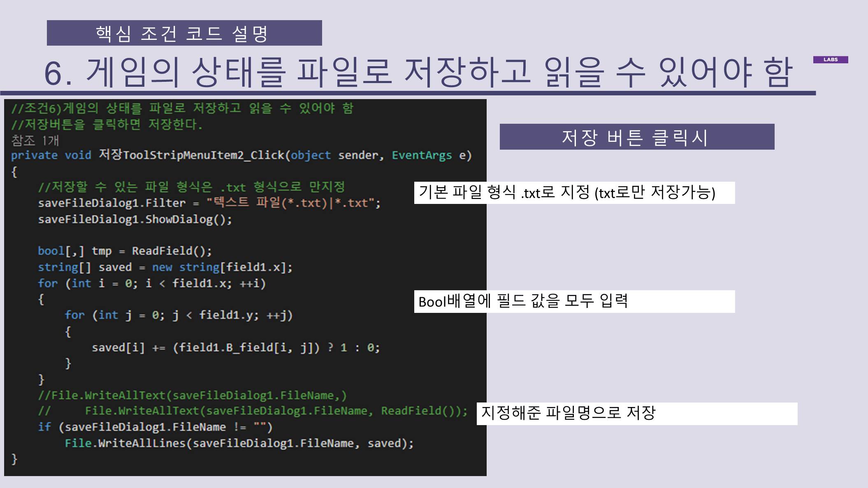Click the 'string[] saved = new string' line
This screenshot has height=488, width=868.
point(165,267)
